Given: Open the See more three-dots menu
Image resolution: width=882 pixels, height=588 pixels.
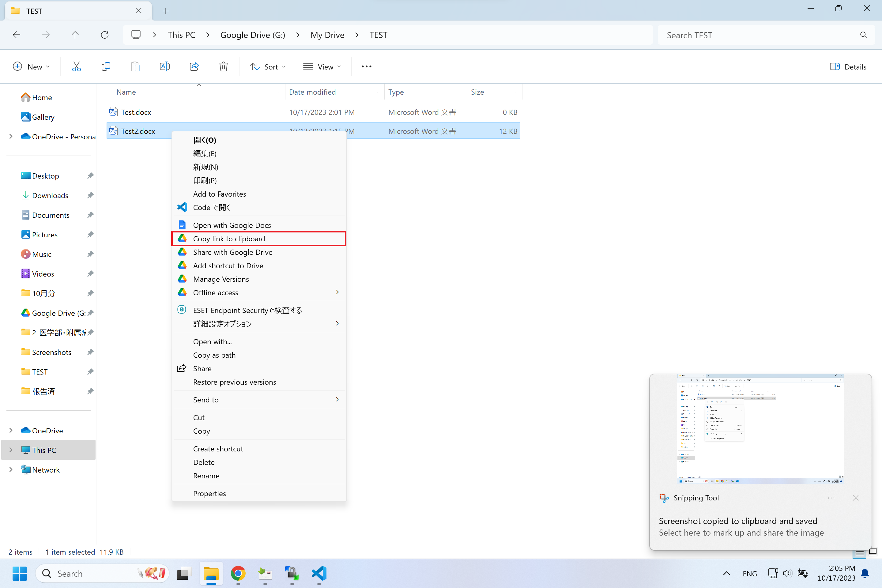Looking at the screenshot, I should tap(366, 67).
